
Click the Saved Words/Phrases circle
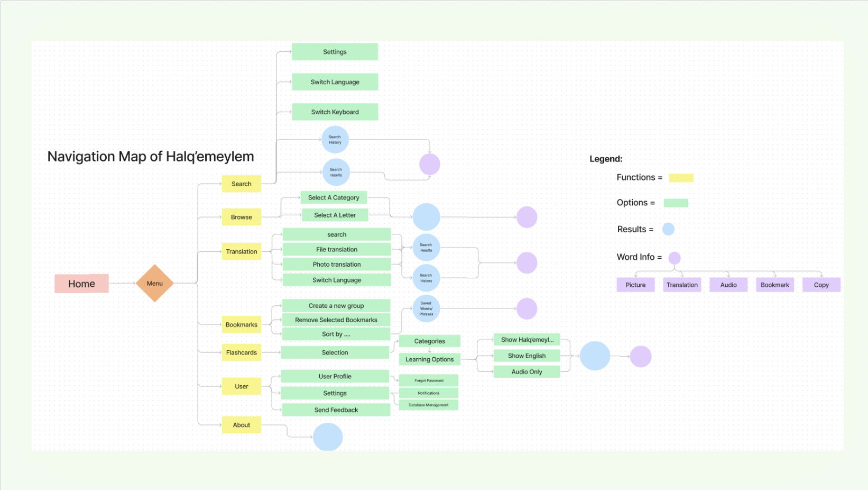pos(426,308)
